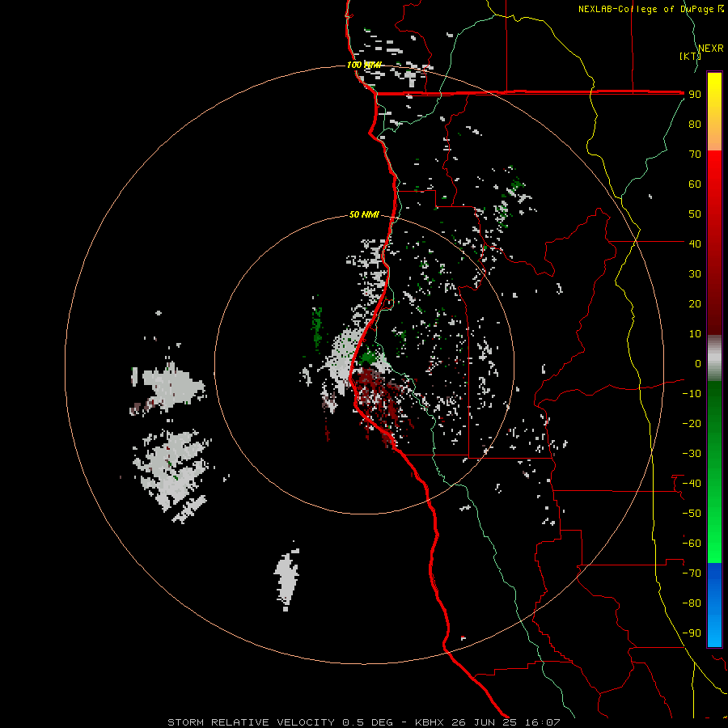Select the -50 value on velocity scale
The height and width of the screenshot is (728, 728).
(x=692, y=514)
